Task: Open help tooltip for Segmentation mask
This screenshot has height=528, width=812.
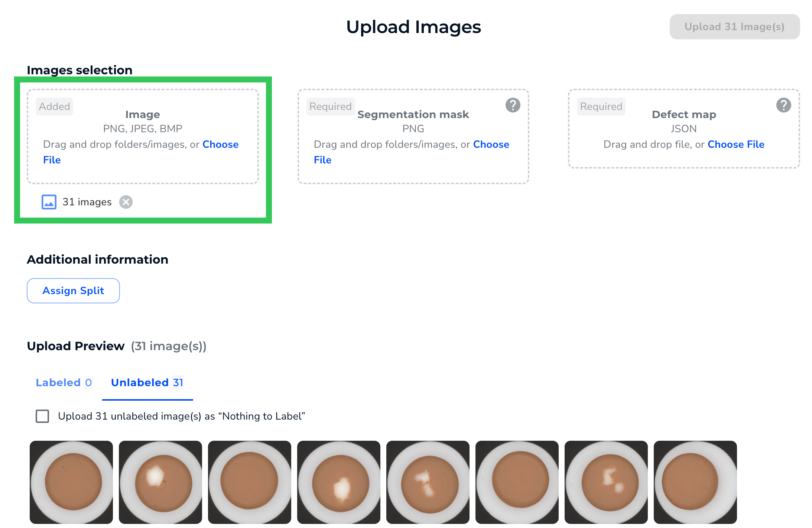Action: 513,106
